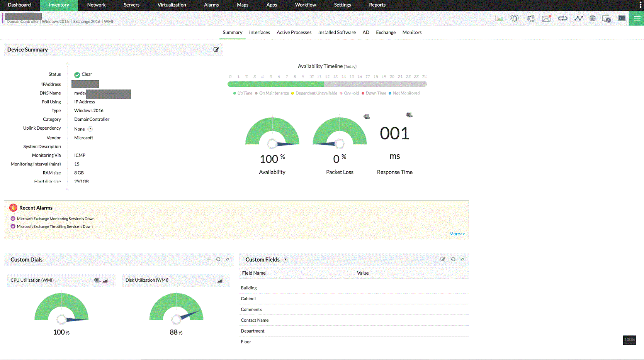Image resolution: width=644 pixels, height=360 pixels.
Task: Select the alarm bell notification icon
Action: tap(515, 18)
